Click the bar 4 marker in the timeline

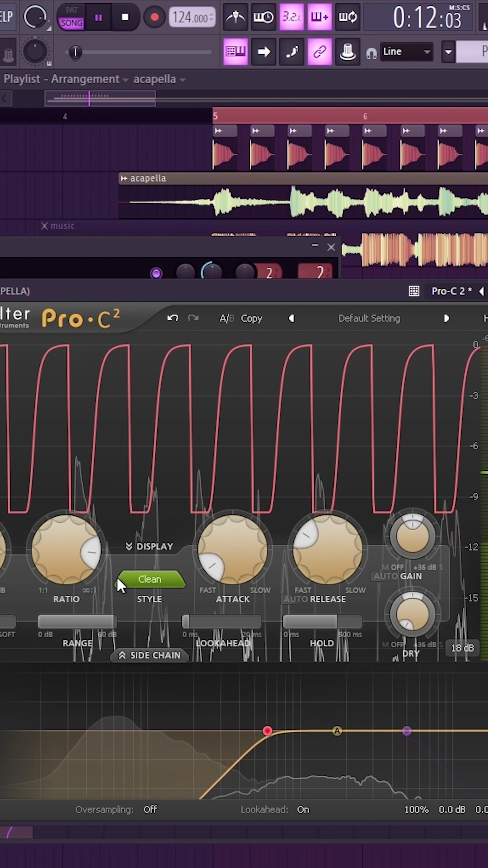coord(65,116)
